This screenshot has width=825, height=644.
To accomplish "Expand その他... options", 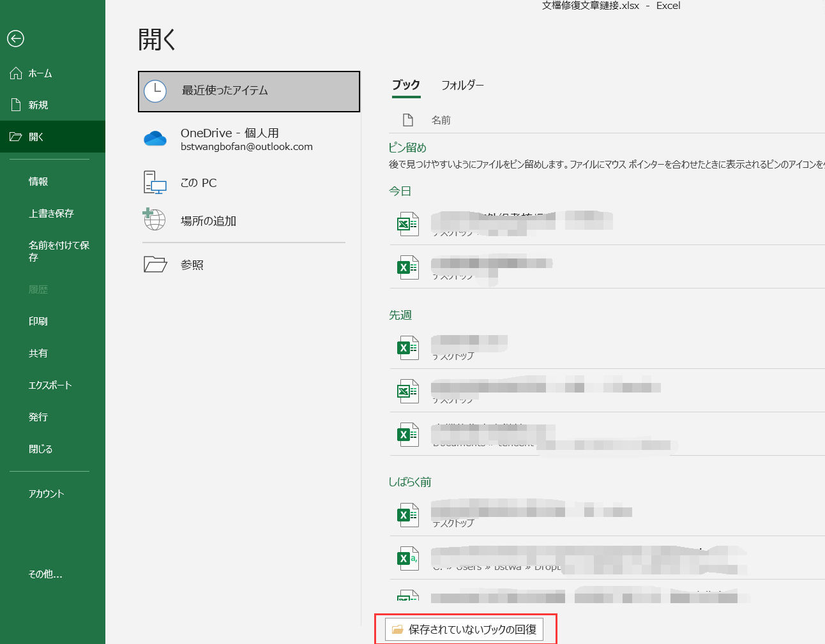I will (x=45, y=574).
